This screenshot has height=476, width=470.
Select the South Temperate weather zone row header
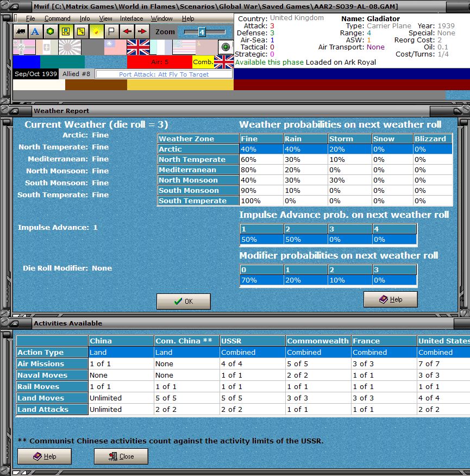pyautogui.click(x=198, y=201)
